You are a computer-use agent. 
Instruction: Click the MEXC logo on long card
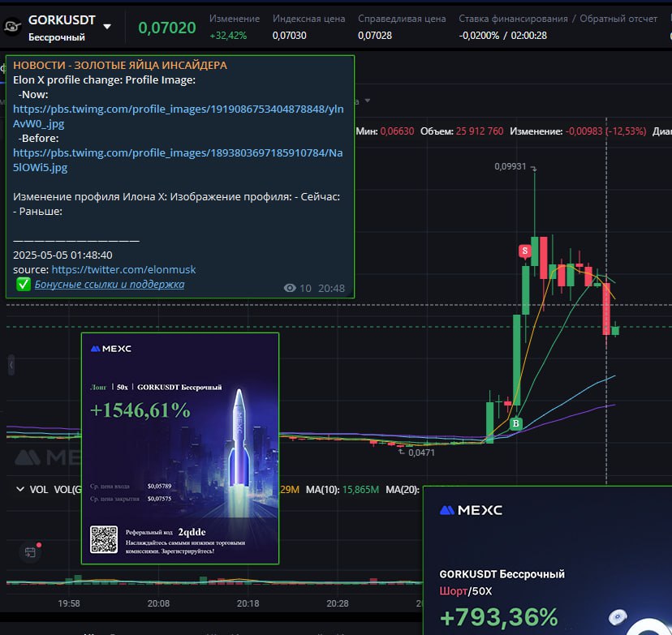(x=111, y=349)
